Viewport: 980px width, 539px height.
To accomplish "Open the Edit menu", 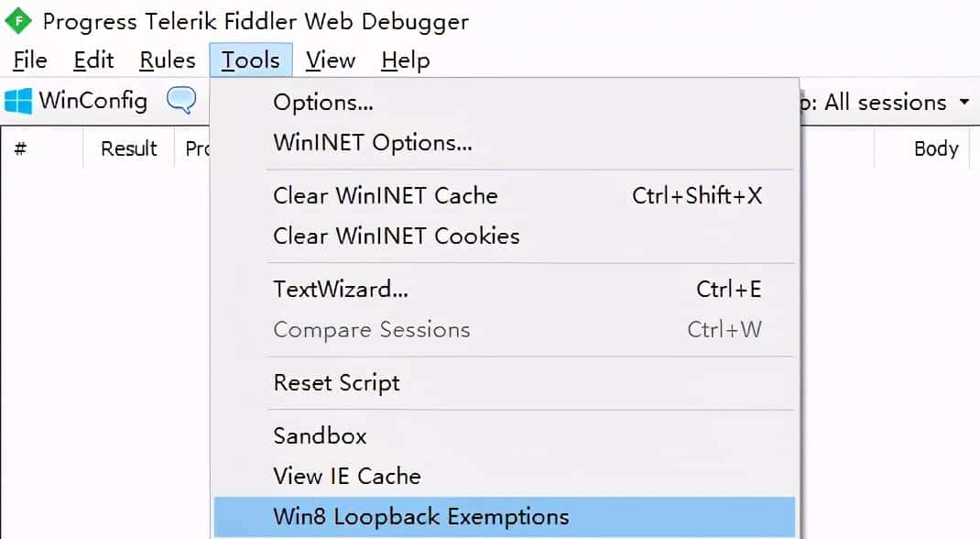I will coord(93,60).
